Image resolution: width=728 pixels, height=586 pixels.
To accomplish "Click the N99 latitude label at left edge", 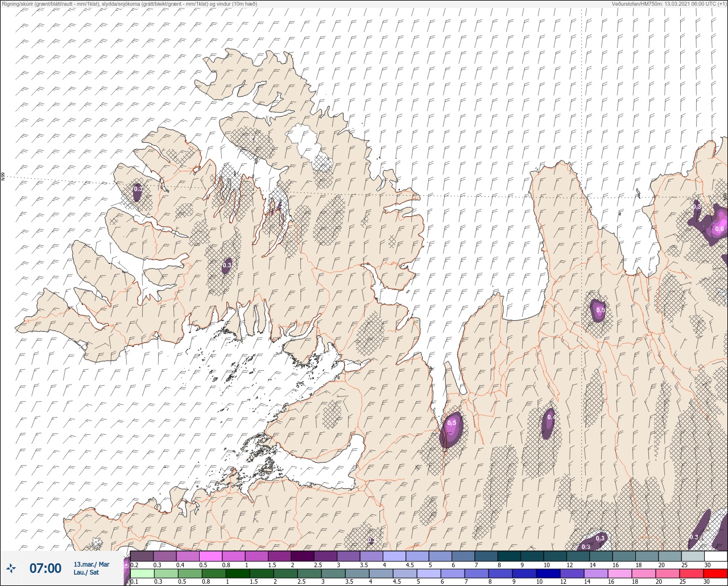I will click(3, 177).
